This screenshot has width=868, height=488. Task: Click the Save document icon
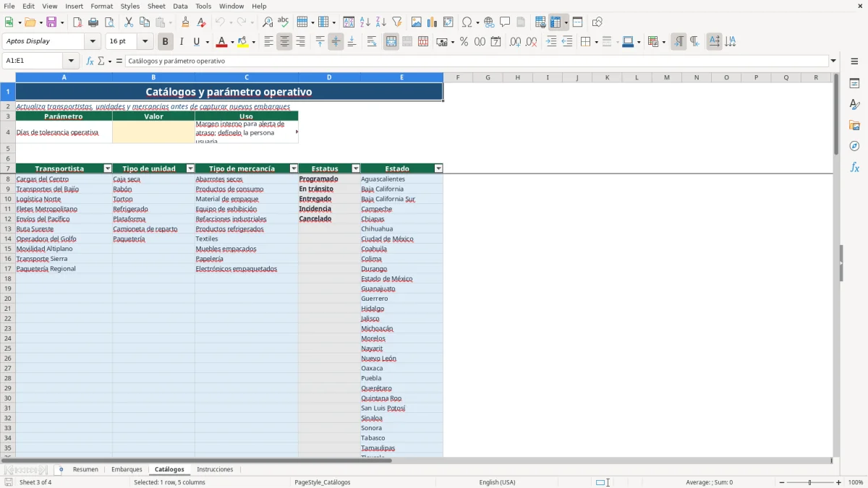click(51, 22)
